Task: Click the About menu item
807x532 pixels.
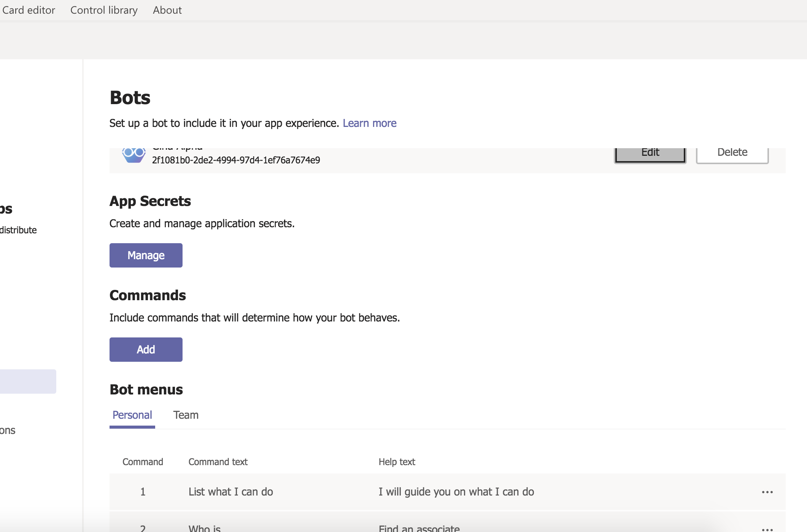Action: coord(167,10)
